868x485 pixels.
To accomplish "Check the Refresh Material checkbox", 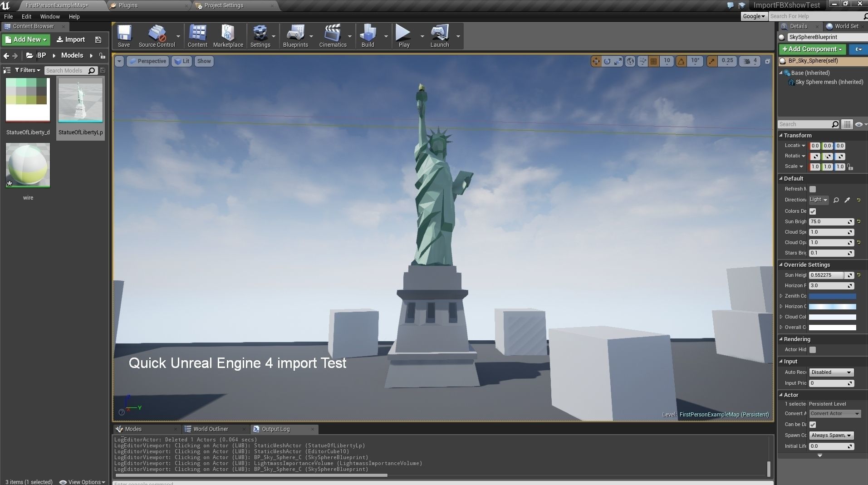I will click(x=813, y=189).
